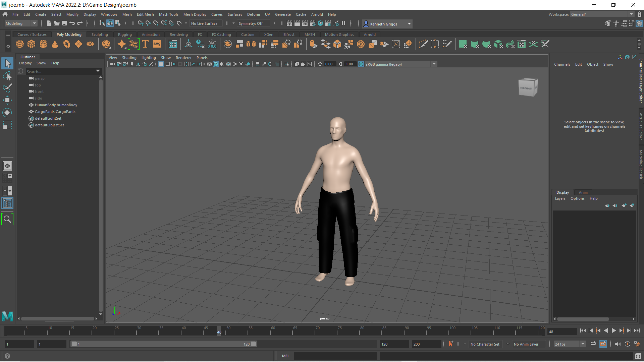Click the FRONT face of the view cube
Viewport: 644px width, 362px height.
click(x=526, y=88)
